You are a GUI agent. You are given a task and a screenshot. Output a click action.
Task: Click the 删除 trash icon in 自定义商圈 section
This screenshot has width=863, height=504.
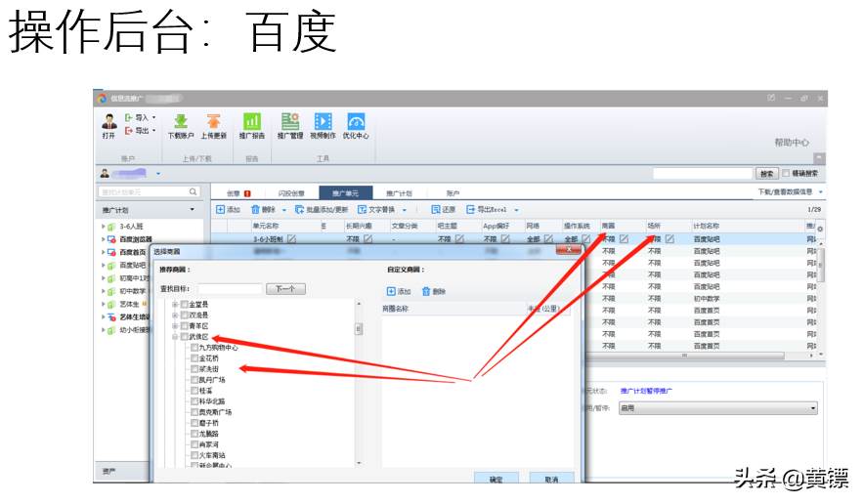pyautogui.click(x=426, y=291)
